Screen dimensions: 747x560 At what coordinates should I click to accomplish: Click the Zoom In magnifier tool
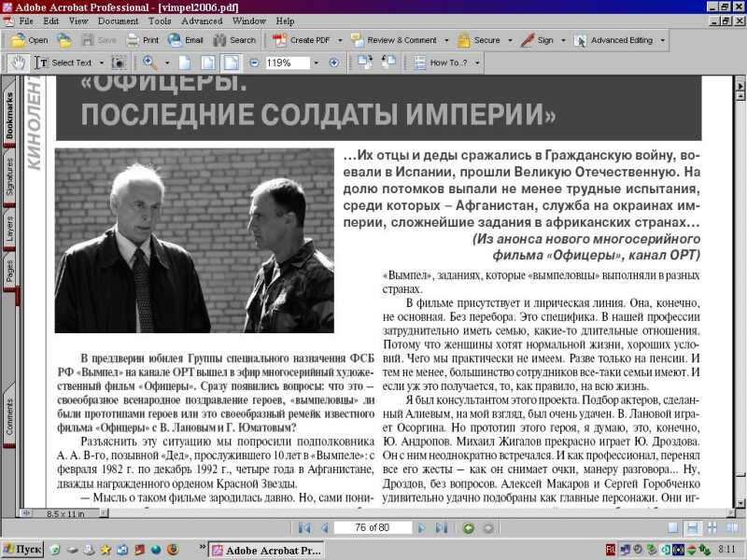(149, 63)
